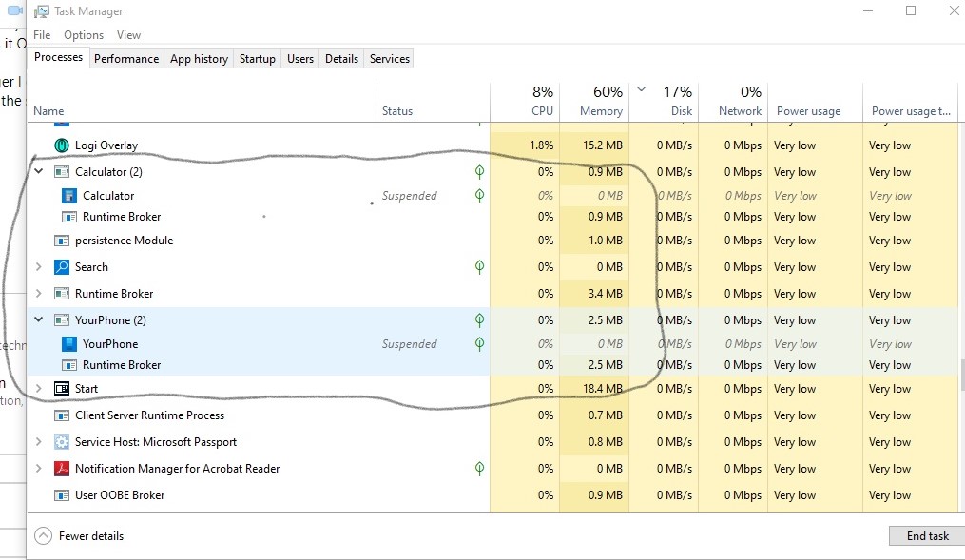
Task: Expand the top-level Runtime Broker group
Action: [x=39, y=294]
